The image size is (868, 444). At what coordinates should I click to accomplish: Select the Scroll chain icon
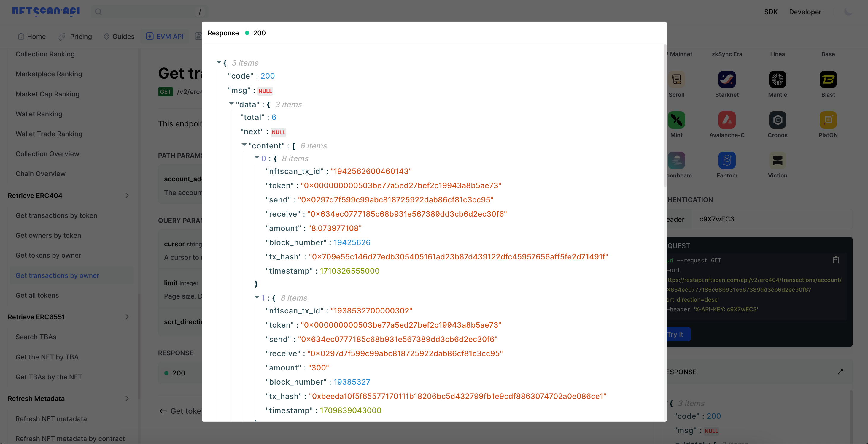tap(676, 80)
